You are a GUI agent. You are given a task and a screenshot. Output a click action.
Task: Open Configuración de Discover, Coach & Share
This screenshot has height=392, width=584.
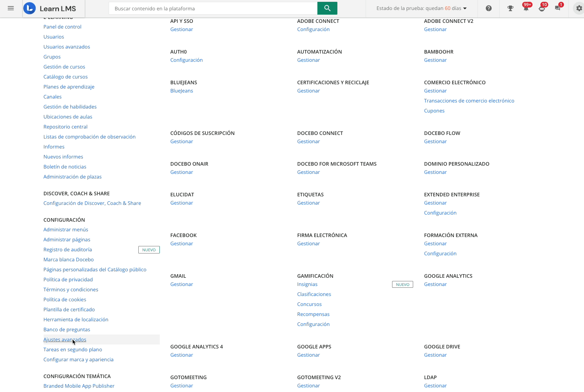92,203
